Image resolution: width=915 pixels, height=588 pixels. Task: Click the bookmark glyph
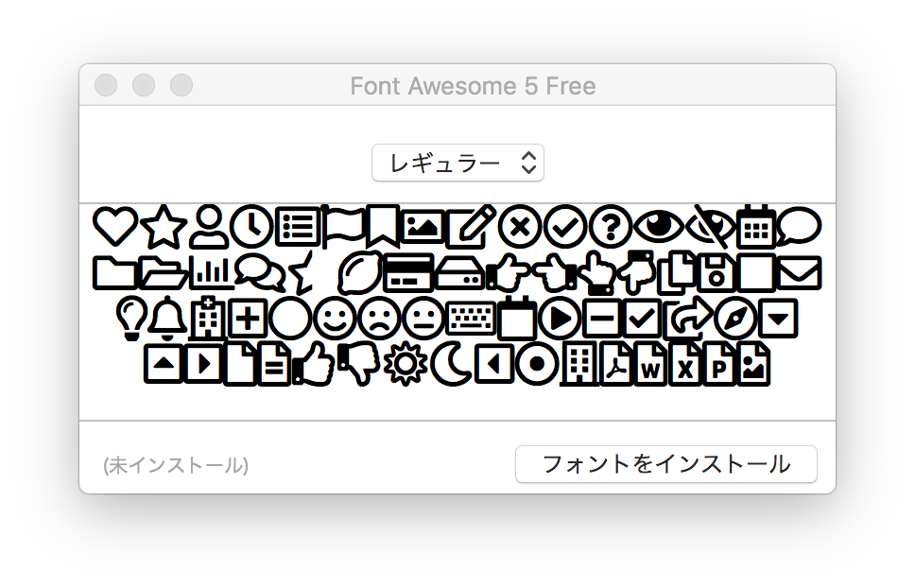point(383,226)
